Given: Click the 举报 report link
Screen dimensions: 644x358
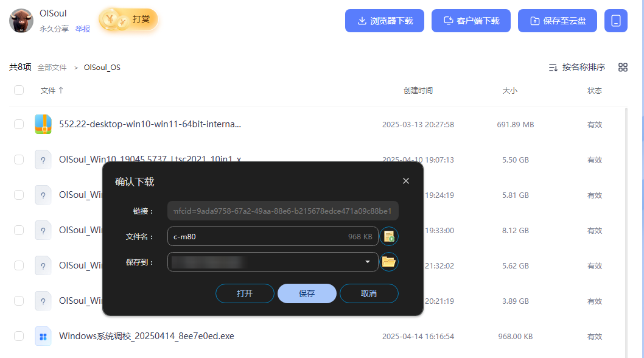Looking at the screenshot, I should click(x=83, y=29).
